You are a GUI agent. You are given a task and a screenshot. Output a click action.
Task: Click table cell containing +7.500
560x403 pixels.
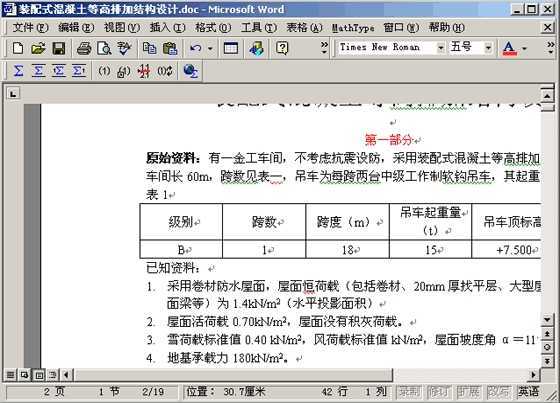(506, 249)
